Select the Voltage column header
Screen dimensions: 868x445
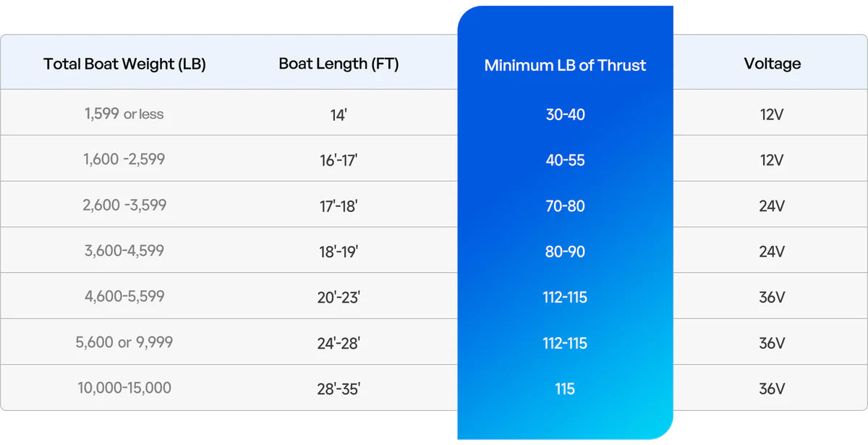(x=772, y=64)
